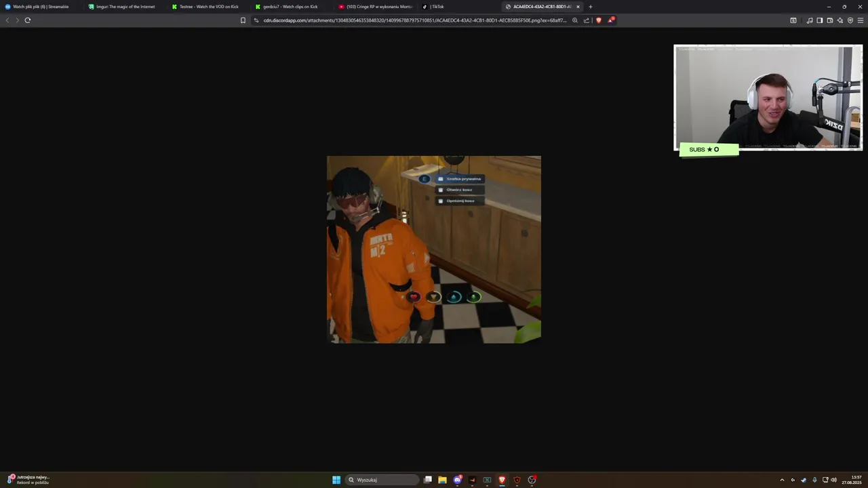The image size is (868, 488).
Task: Click the share icon in the address bar
Action: 587,20
